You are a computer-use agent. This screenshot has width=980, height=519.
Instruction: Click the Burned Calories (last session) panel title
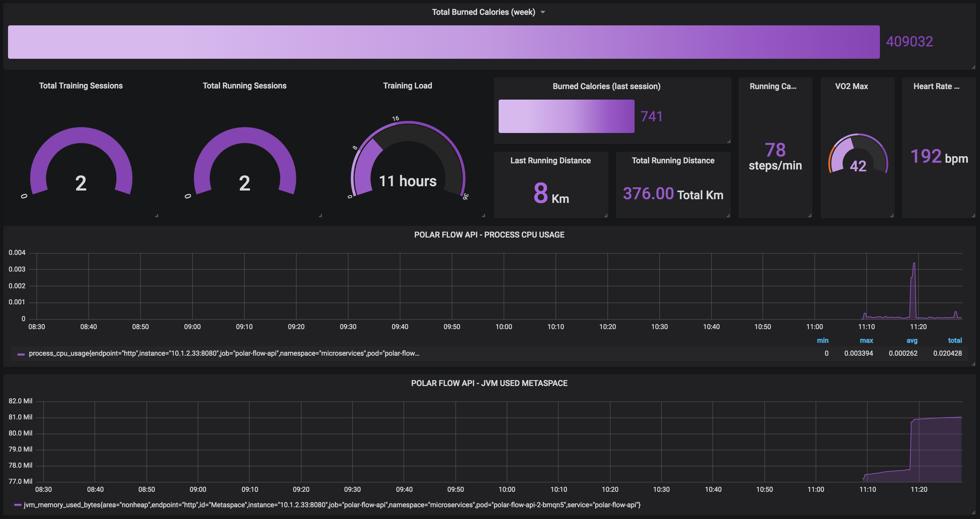tap(606, 86)
